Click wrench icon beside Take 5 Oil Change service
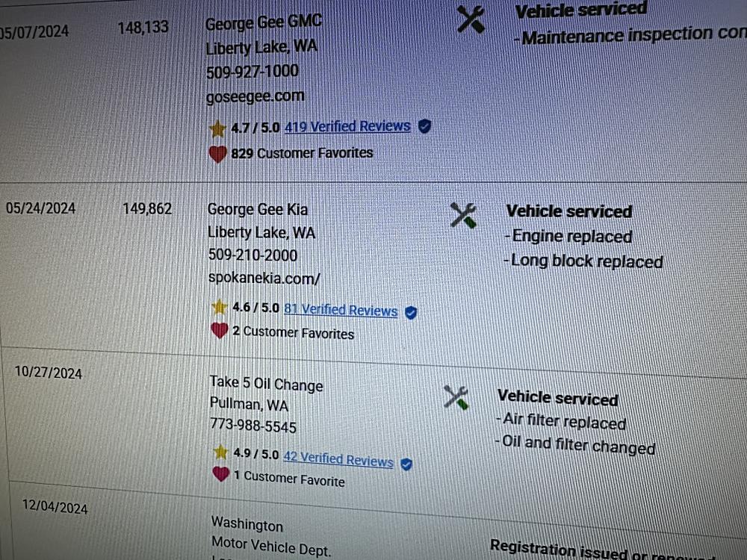Screen dimensions: 747x560 [456, 397]
